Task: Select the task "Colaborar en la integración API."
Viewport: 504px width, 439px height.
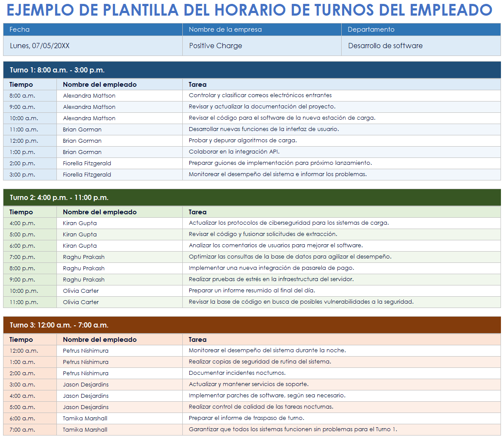Action: coord(234,152)
